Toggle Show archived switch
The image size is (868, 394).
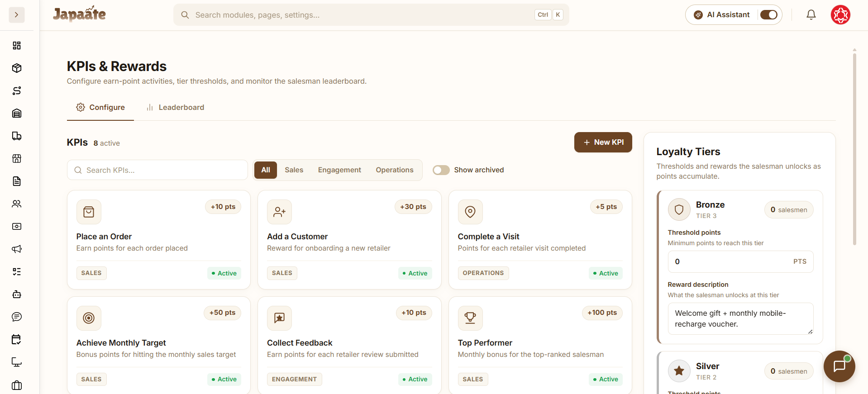click(x=441, y=170)
